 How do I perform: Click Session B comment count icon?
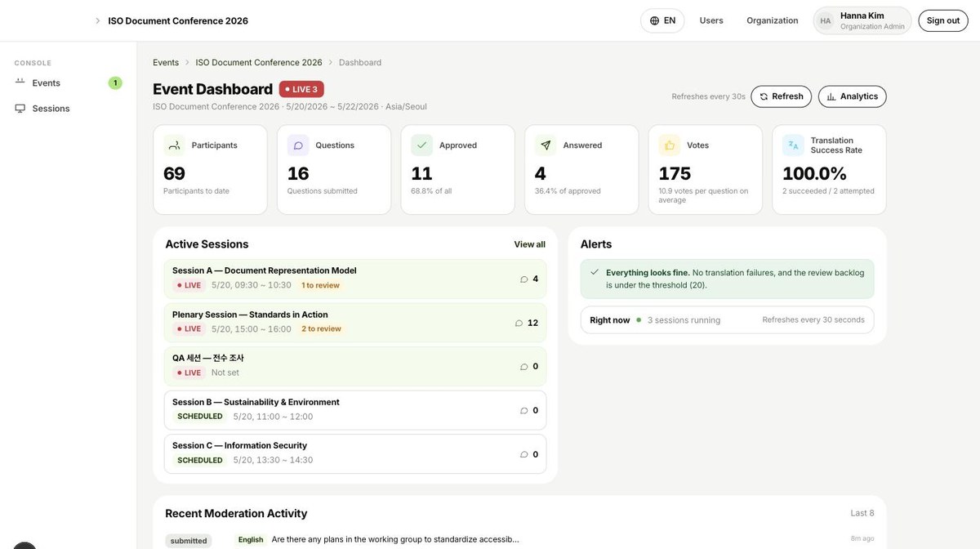point(524,411)
